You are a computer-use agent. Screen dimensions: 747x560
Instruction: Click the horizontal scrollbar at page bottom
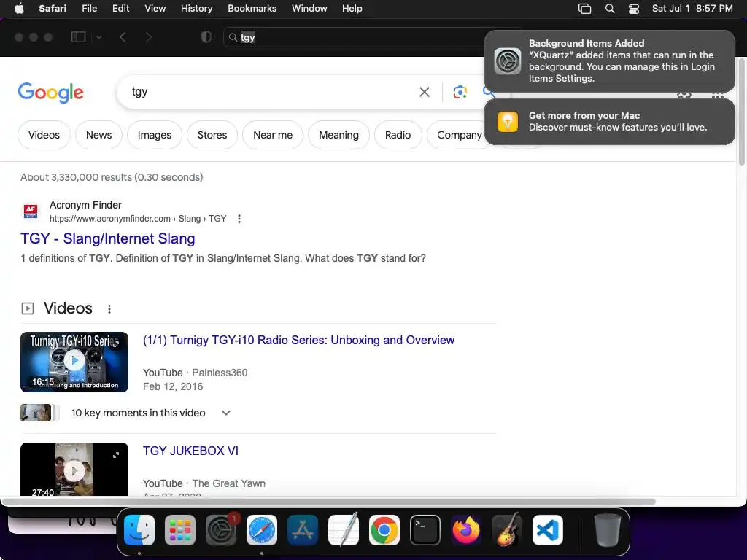tap(329, 502)
